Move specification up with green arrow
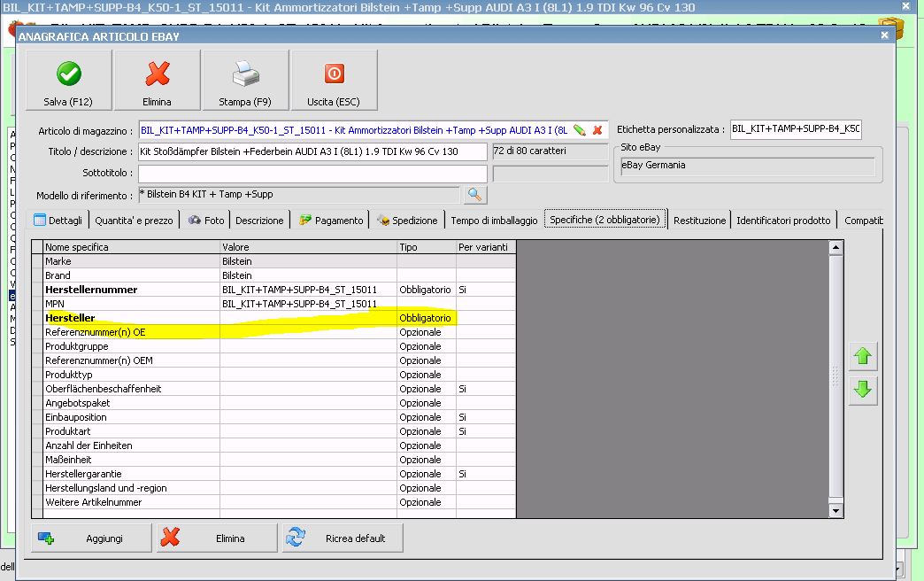Screen dimensions: 924x581 click(x=863, y=357)
